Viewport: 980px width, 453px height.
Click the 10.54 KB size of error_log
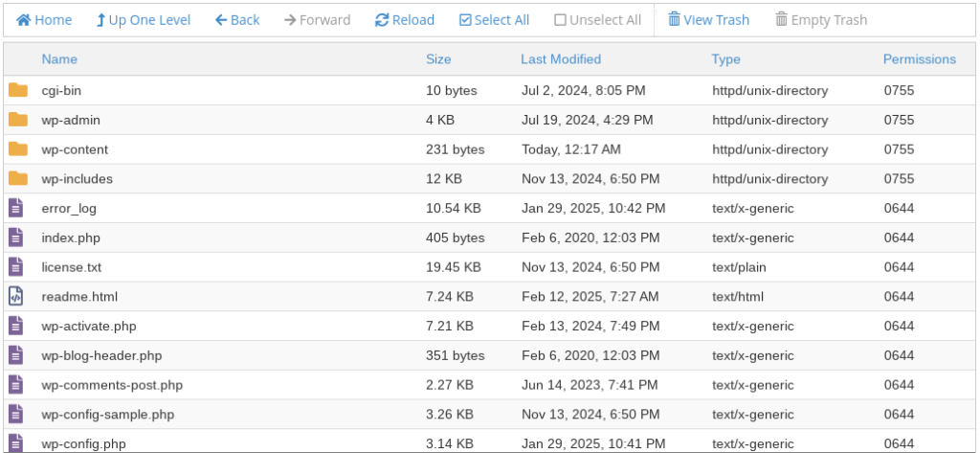click(x=454, y=208)
